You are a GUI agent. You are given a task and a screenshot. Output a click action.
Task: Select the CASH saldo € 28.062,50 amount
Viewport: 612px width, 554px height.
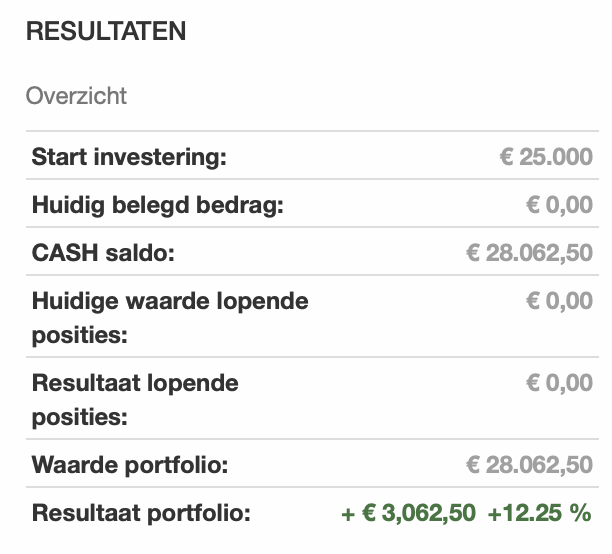(529, 253)
